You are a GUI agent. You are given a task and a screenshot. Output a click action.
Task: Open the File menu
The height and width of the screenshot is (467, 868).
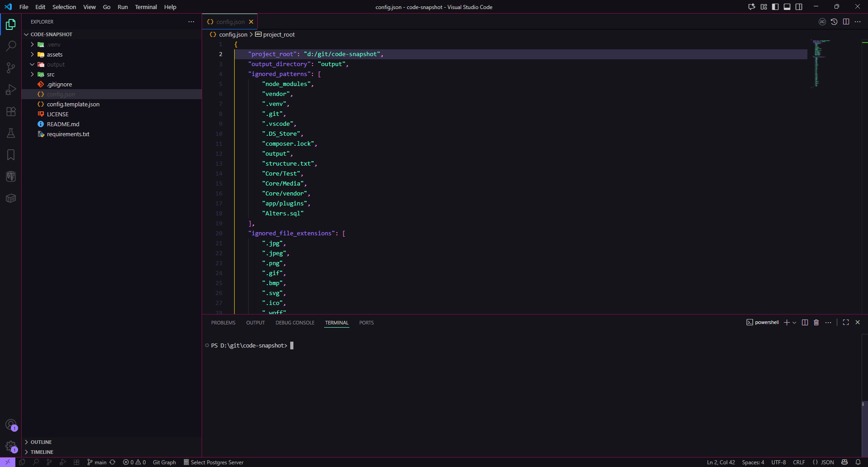(24, 7)
